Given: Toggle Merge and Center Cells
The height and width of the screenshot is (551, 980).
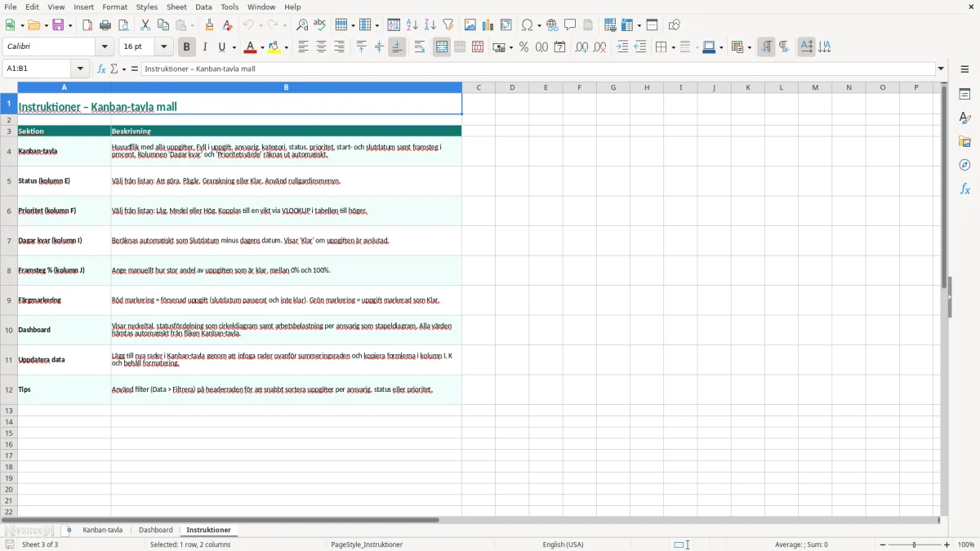Looking at the screenshot, I should tap(442, 47).
